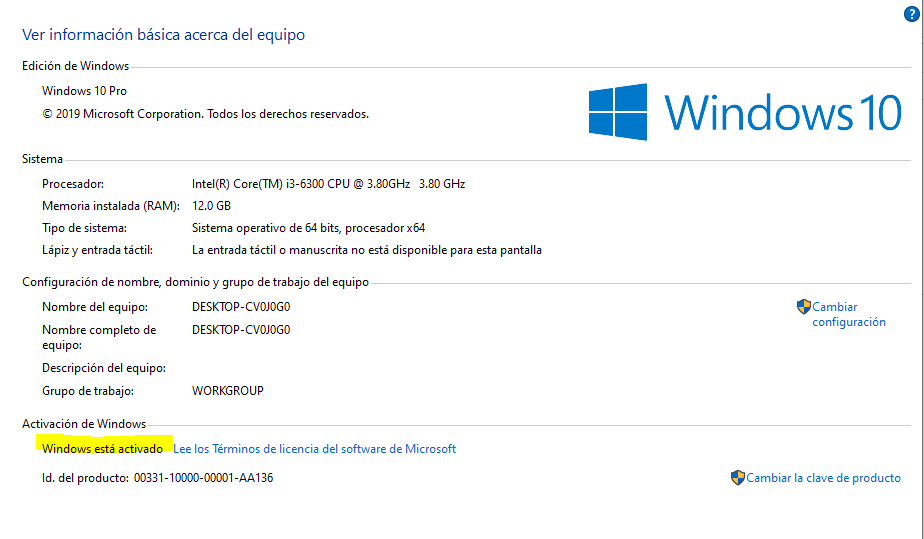Screen dimensions: 924x539
Task: Click the 12.0 GB installed RAM value
Action: (211, 206)
